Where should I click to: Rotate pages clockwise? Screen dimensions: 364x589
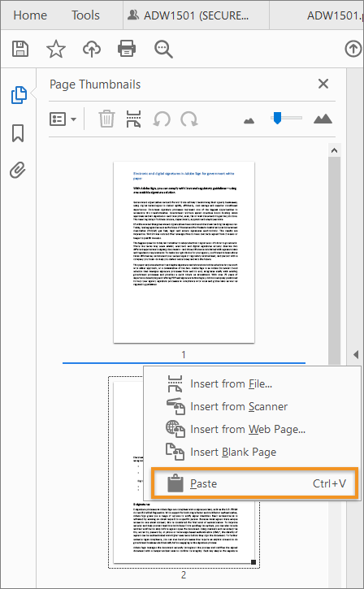(x=189, y=119)
